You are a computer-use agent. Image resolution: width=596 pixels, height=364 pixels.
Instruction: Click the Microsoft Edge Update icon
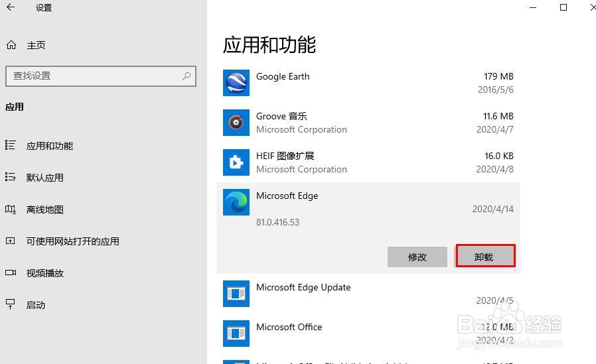pyautogui.click(x=236, y=294)
